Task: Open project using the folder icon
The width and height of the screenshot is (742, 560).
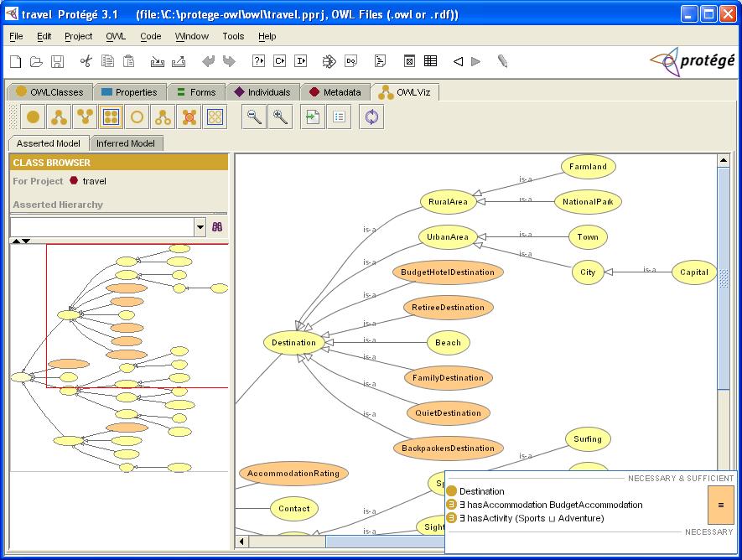Action: coord(36,61)
